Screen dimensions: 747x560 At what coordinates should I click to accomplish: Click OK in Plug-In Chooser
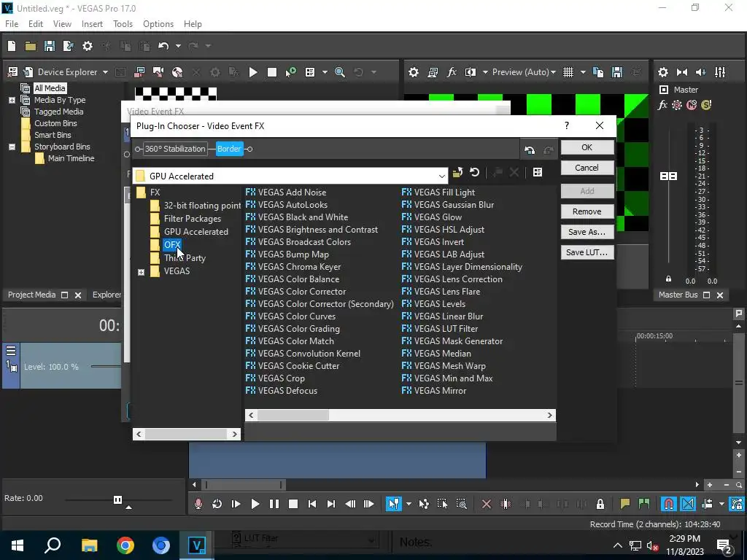tap(587, 147)
